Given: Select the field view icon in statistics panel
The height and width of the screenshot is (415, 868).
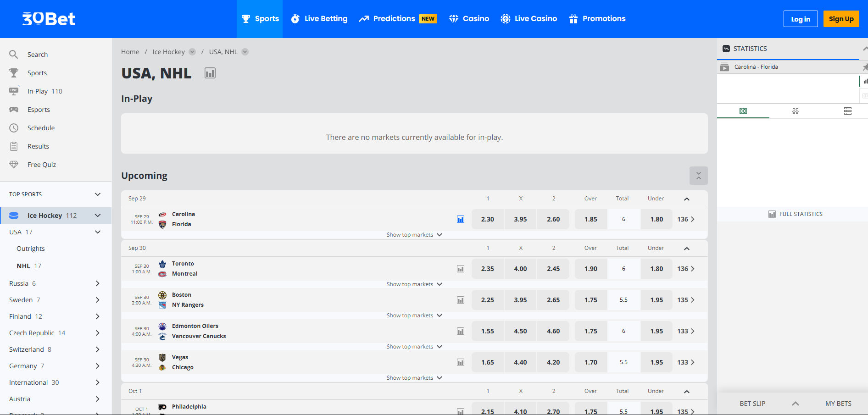Looking at the screenshot, I should [x=743, y=111].
